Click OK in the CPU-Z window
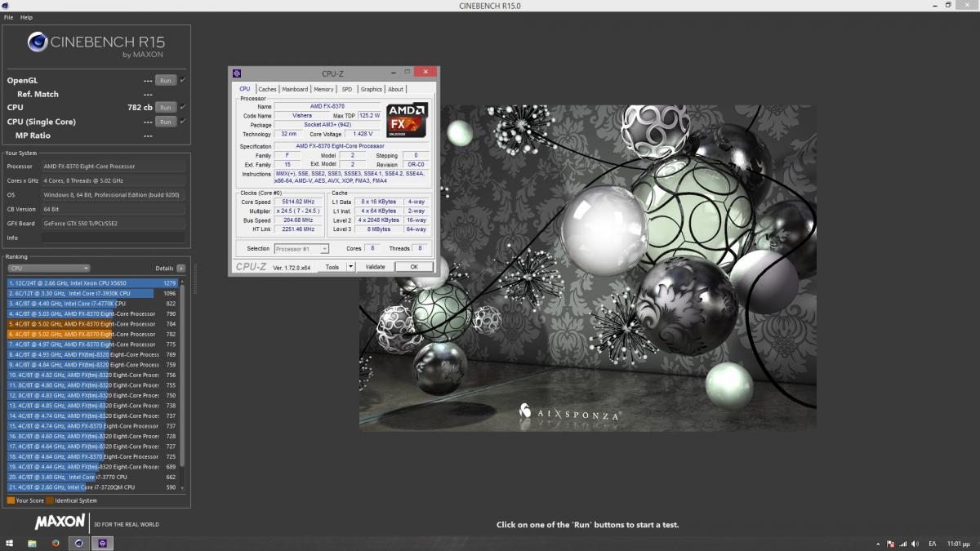The width and height of the screenshot is (980, 551). click(x=414, y=267)
